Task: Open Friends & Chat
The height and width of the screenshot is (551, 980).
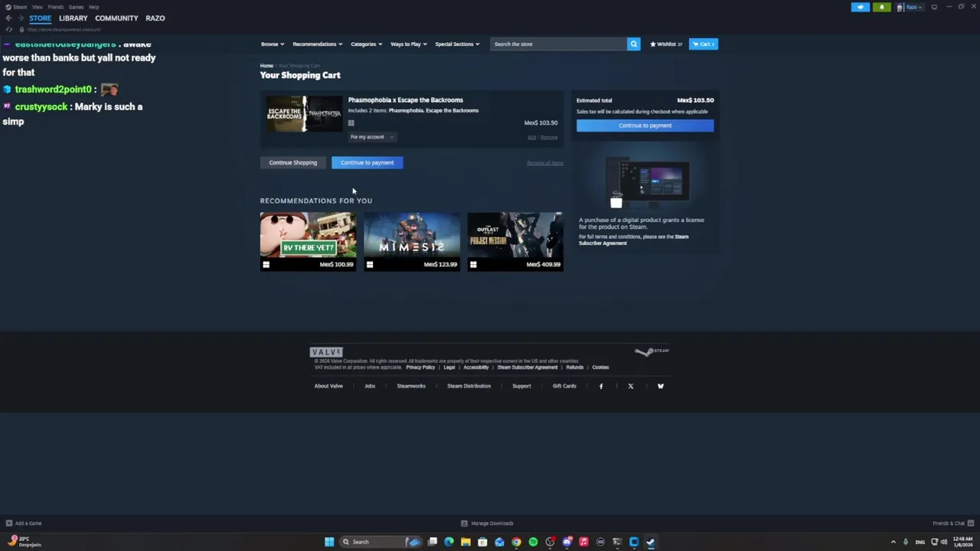Action: coord(952,523)
